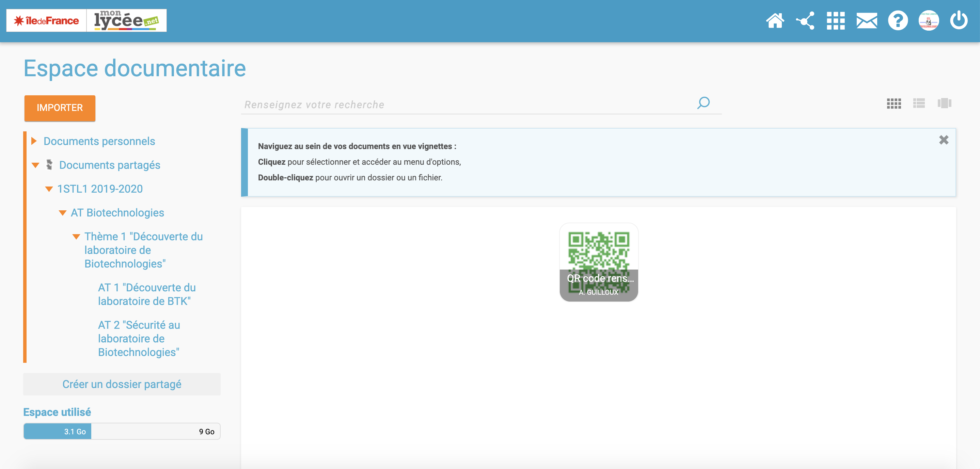
Task: Select AT Biotechnologies folder
Action: pos(117,213)
